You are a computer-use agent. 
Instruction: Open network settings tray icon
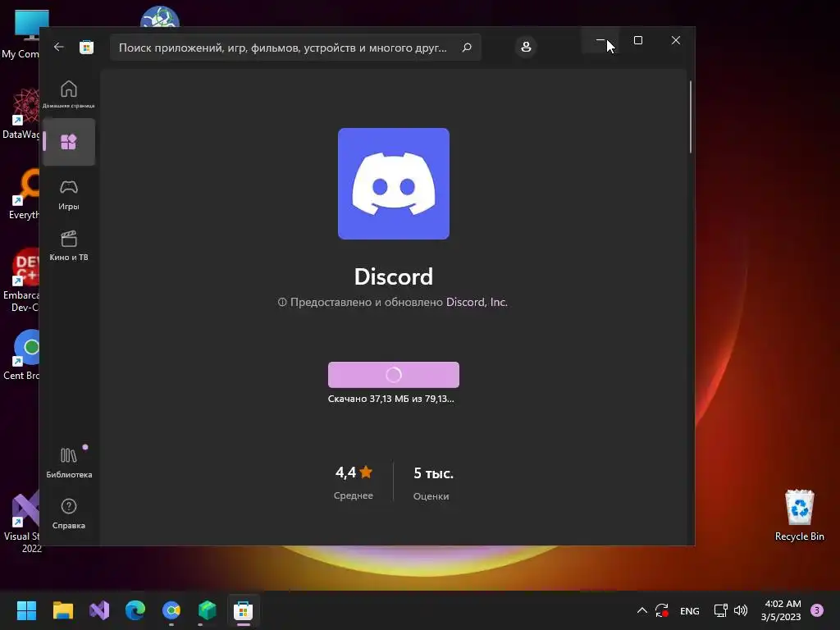720,610
